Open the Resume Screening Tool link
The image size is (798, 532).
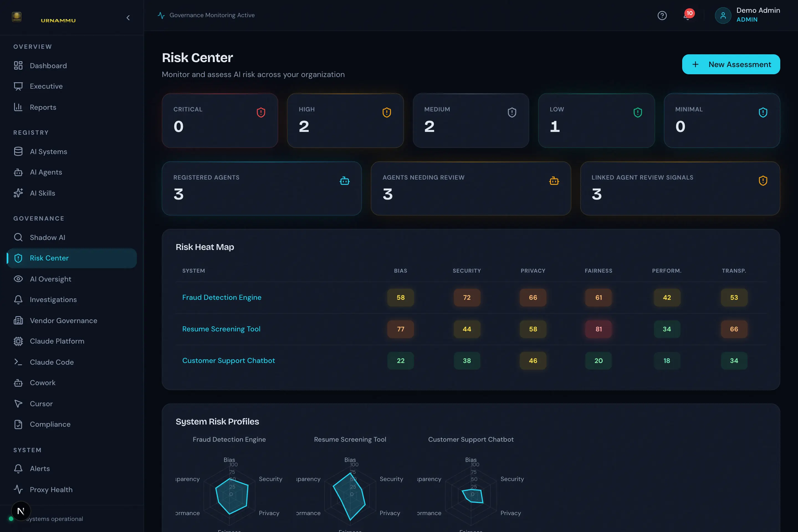pyautogui.click(x=221, y=329)
